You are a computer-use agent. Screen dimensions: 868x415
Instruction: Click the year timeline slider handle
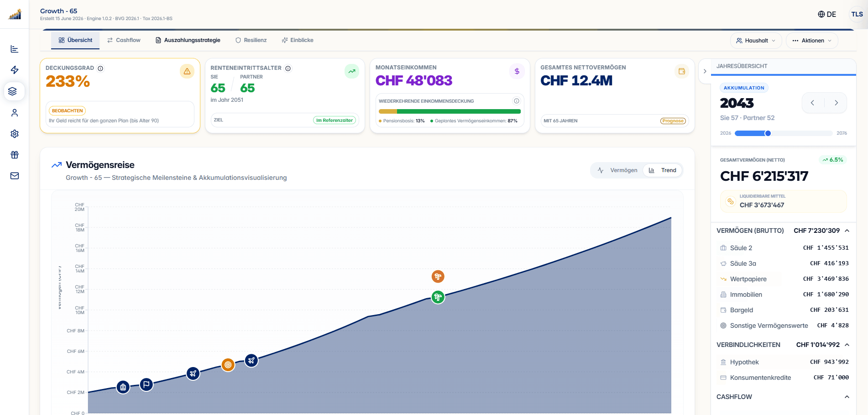click(768, 133)
